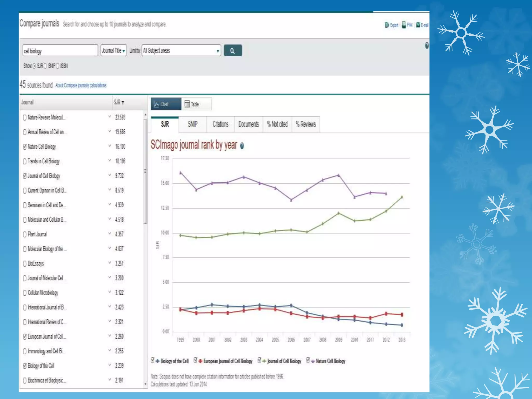Open the Citations tab
Screen dimensions: 532x399
pyautogui.click(x=220, y=124)
